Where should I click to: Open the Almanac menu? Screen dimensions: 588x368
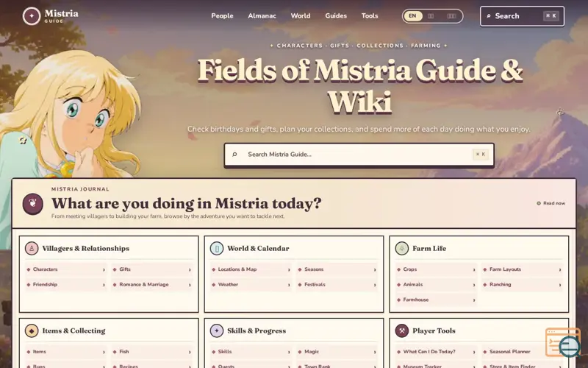[262, 15]
